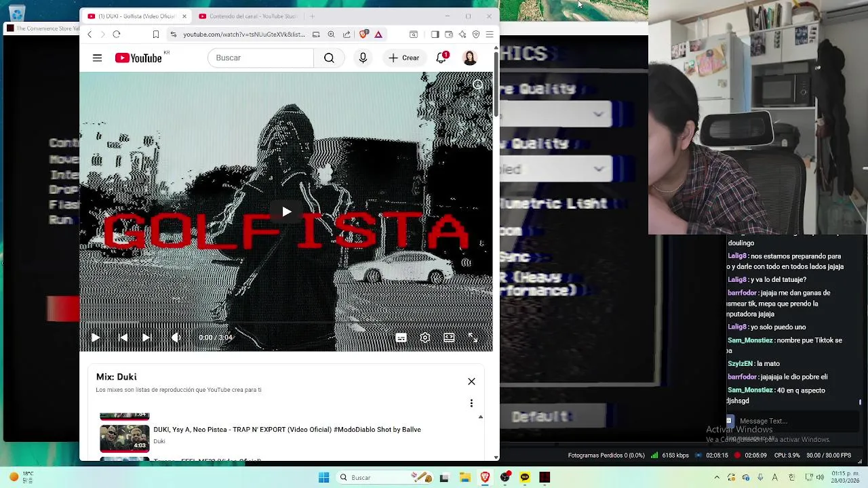The width and height of the screenshot is (868, 488).
Task: Close the Mix: Duki playlist panel
Action: (x=471, y=382)
